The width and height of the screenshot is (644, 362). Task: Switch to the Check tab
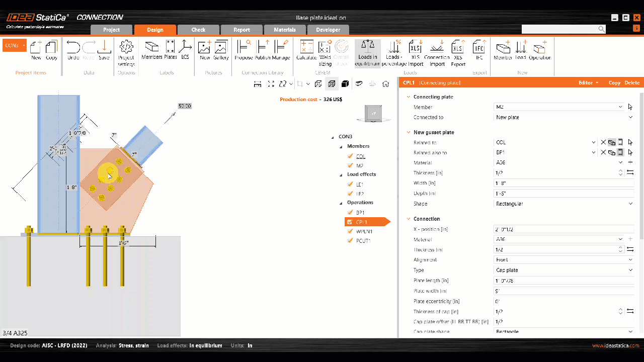198,29
